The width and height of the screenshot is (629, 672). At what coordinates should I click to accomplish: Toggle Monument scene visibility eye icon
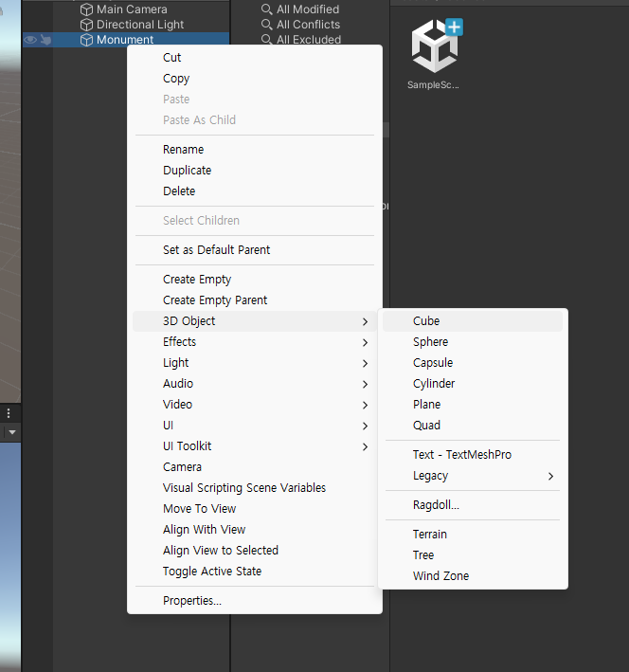[30, 40]
